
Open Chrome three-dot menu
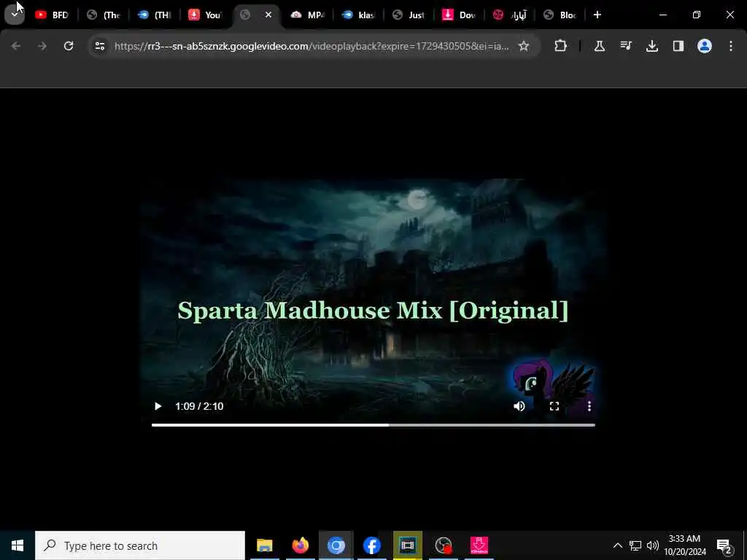731,46
